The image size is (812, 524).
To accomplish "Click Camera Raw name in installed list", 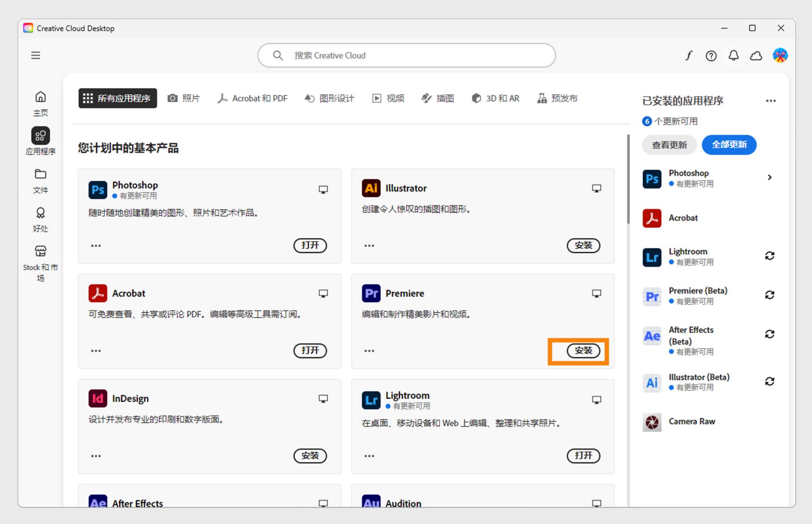I will 691,422.
